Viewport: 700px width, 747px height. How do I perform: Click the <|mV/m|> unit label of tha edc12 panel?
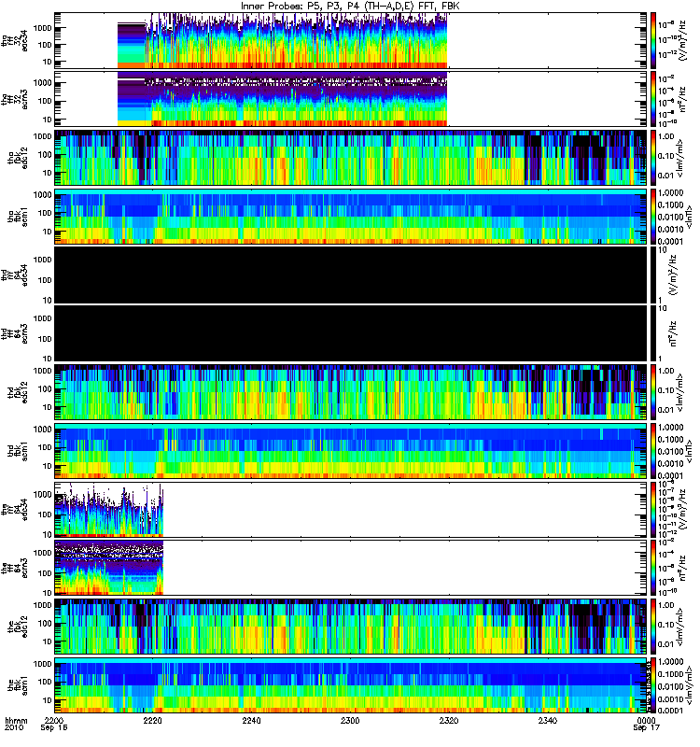[x=680, y=158]
